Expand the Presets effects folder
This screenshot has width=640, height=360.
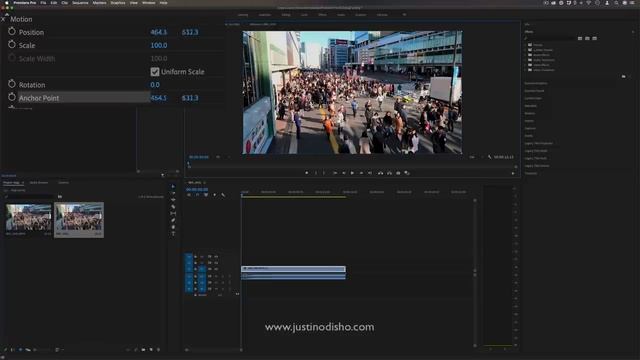(526, 44)
